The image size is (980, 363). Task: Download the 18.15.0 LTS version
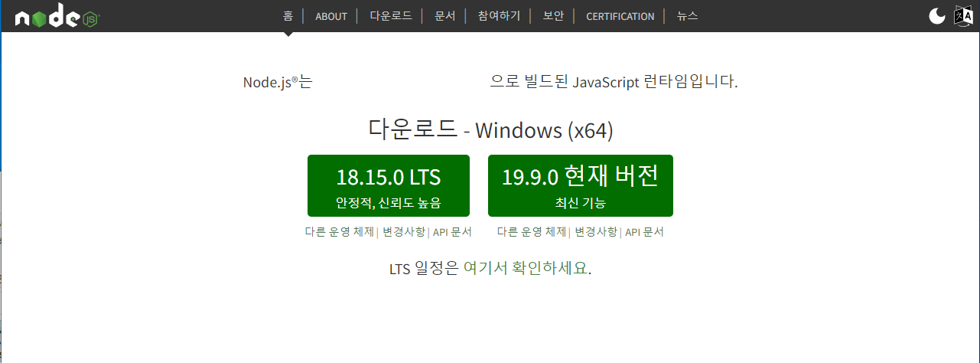pyautogui.click(x=389, y=185)
